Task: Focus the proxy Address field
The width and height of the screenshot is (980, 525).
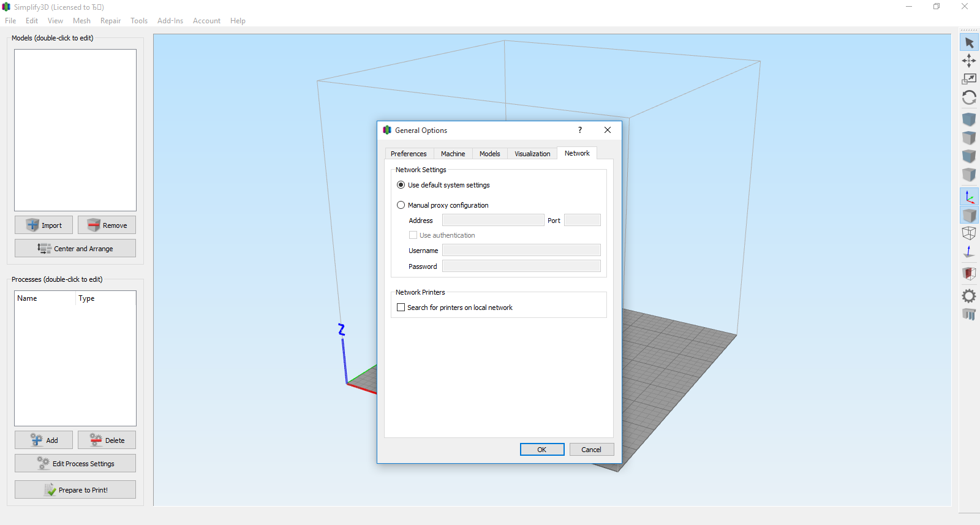Action: tap(493, 220)
